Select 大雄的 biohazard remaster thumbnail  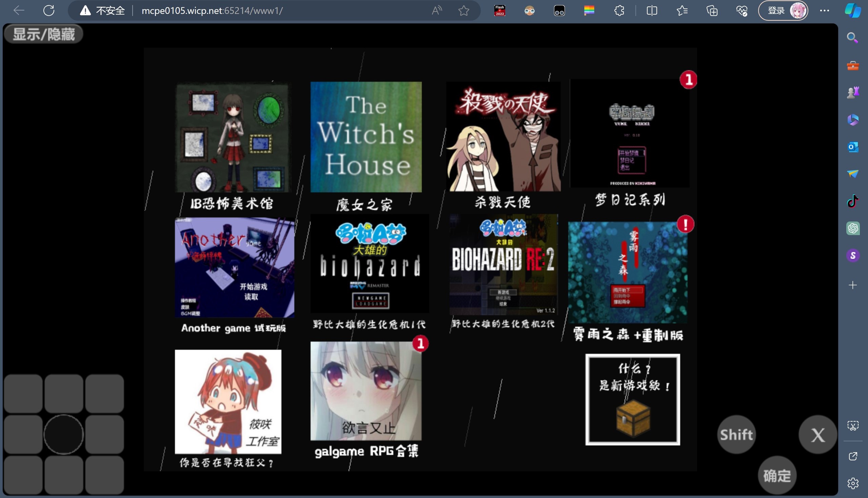(370, 263)
